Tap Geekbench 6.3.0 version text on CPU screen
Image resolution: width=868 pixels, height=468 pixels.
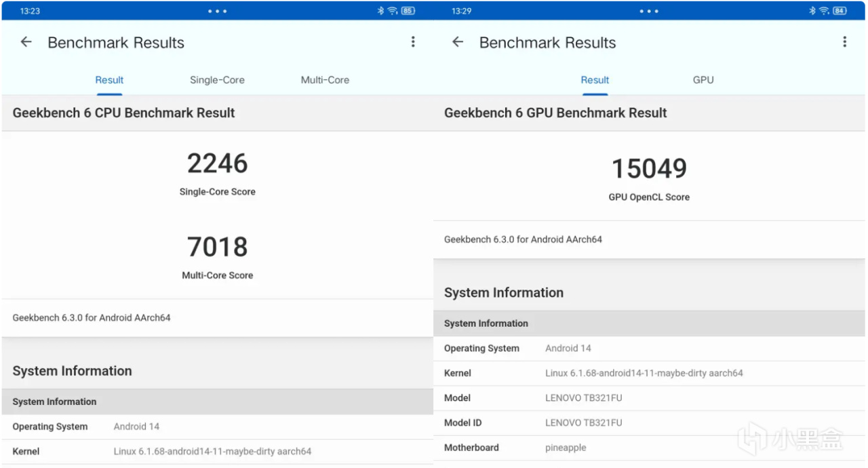pos(92,317)
